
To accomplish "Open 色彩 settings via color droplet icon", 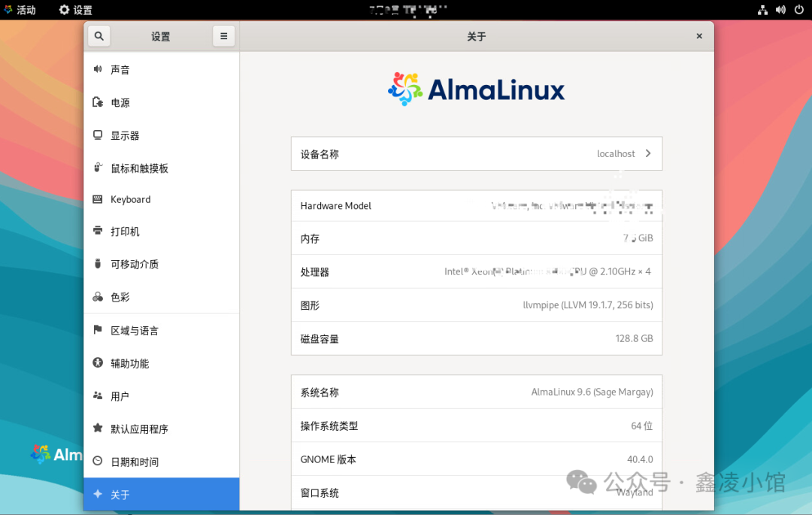I will 98,297.
